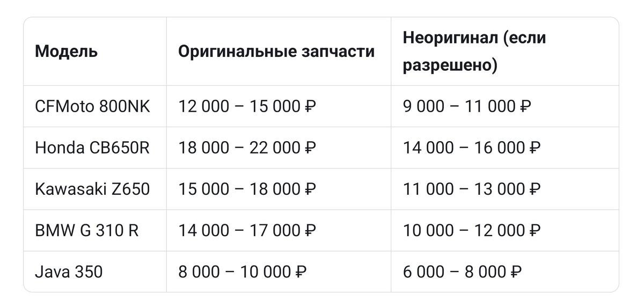Click the 10 000 – 12 000 ₽ price
This screenshot has height=308, width=644.
tap(472, 230)
